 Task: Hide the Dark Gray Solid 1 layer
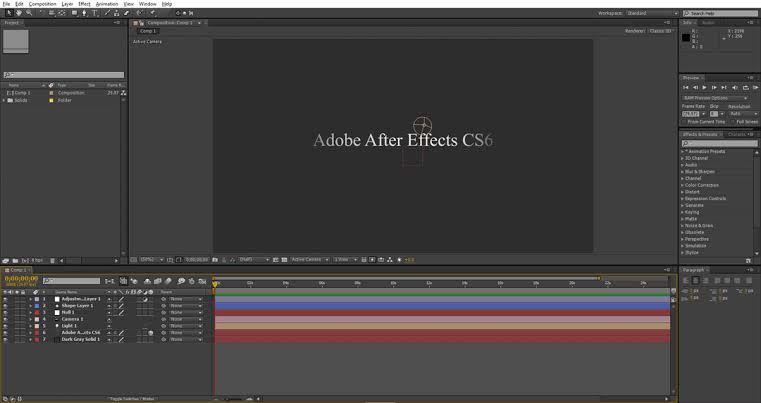click(5, 339)
